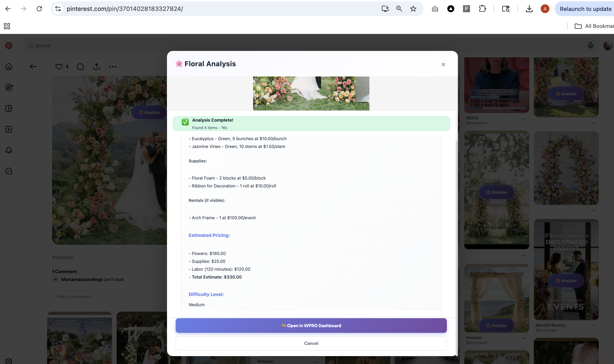Open the boards layout icon in sidebar
The image size is (614, 364).
pos(9,108)
